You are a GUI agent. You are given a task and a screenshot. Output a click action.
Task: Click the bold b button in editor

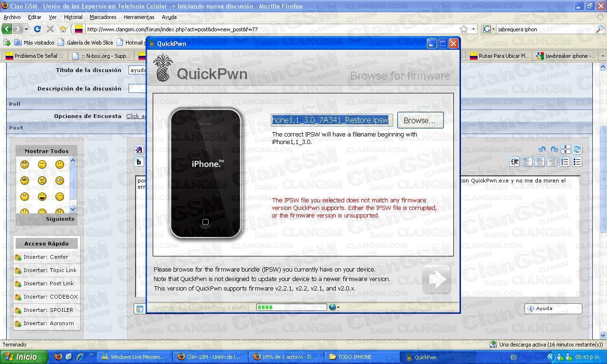point(139,162)
